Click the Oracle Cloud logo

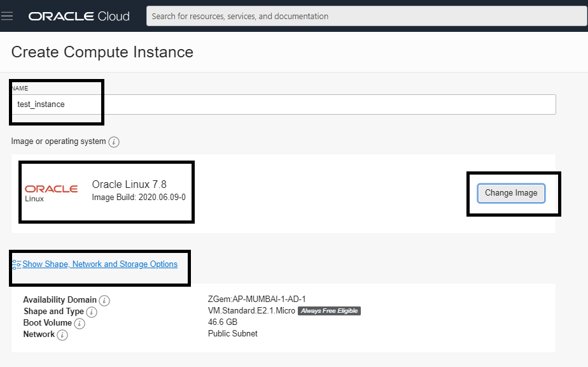point(78,15)
